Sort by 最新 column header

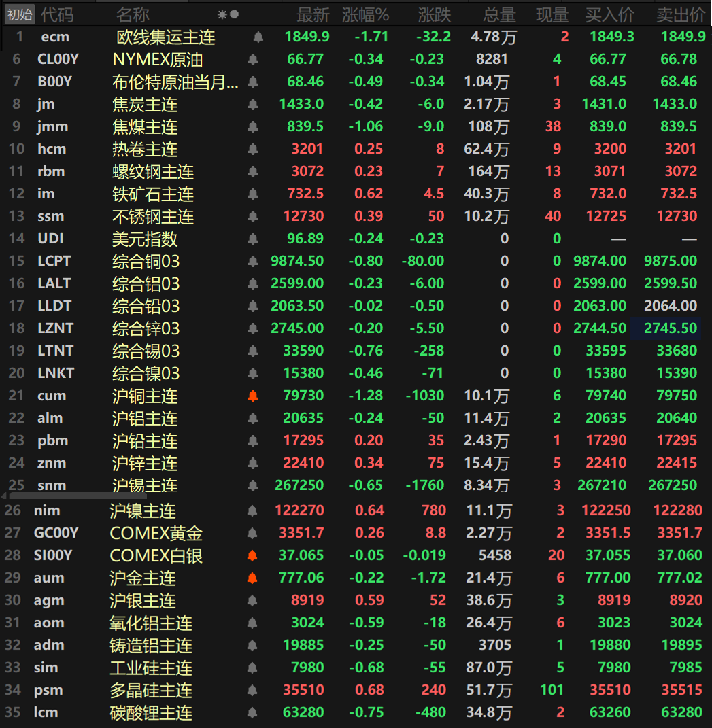313,16
